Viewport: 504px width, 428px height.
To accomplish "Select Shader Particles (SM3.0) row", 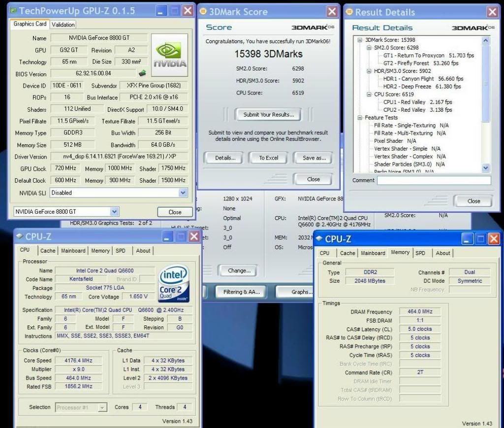I will [409, 165].
